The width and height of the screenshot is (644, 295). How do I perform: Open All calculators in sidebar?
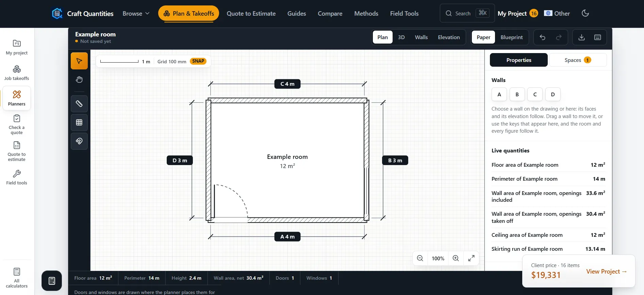[x=17, y=278]
